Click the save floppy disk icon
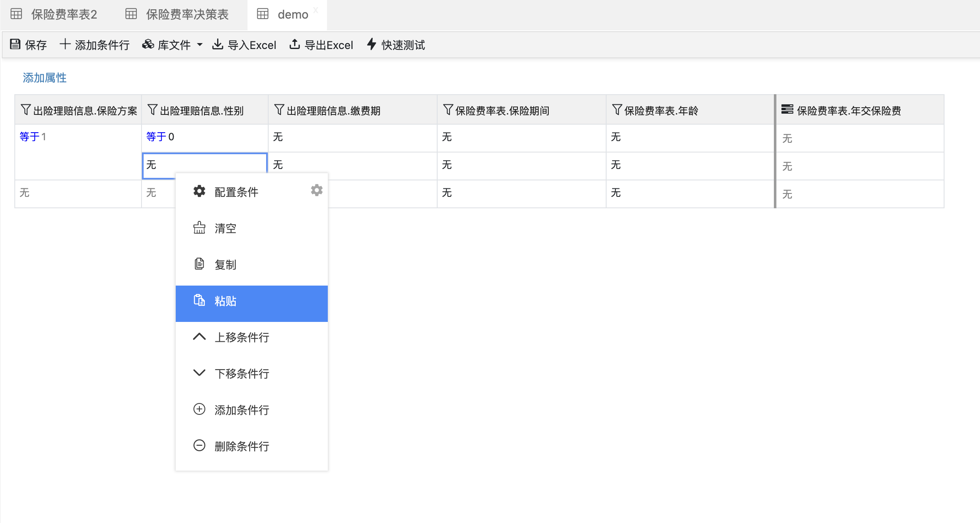The image size is (980, 523). (x=15, y=44)
